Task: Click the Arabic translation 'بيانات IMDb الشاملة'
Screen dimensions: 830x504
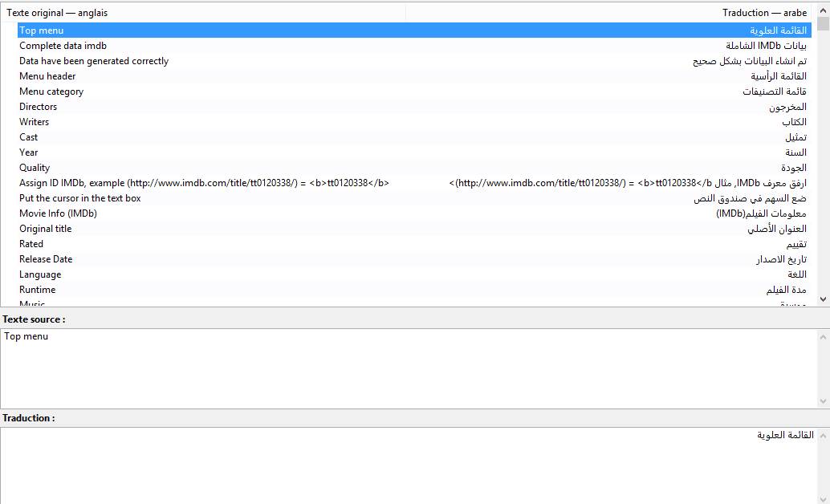Action: pos(766,46)
